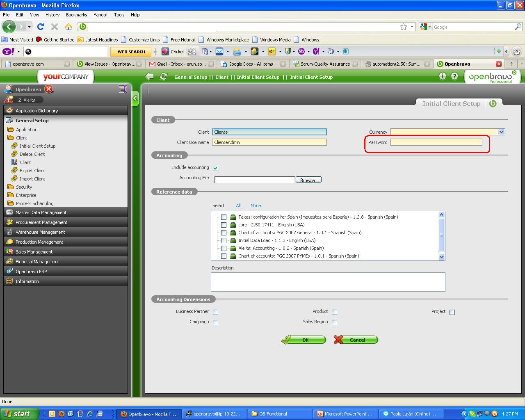Check the Sales Region checkbox
Viewport: 525px width, 420px height.
coord(334,322)
